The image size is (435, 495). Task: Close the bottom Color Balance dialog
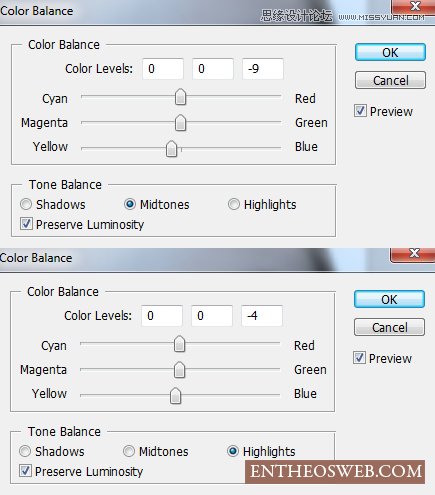pos(413,254)
